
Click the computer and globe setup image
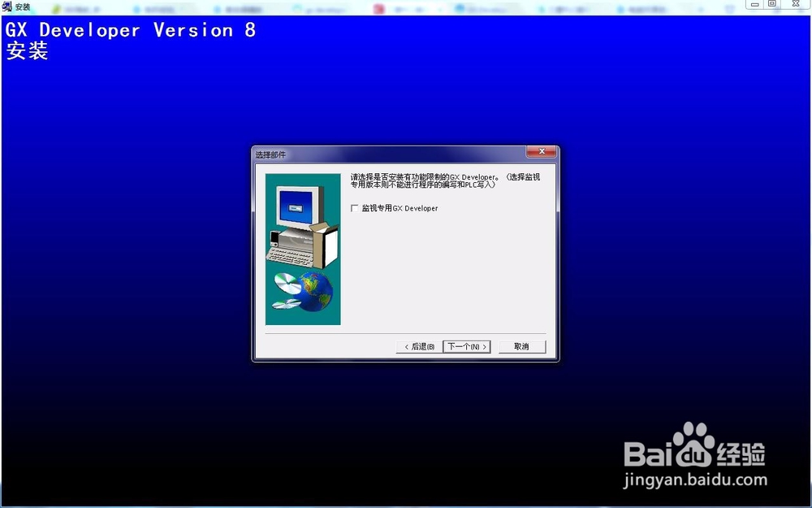coord(303,250)
